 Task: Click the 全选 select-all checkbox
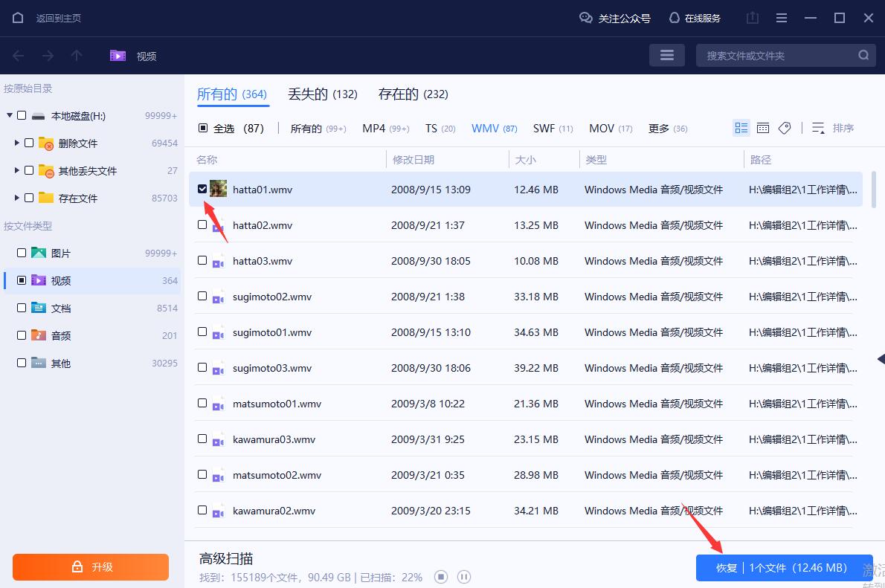202,128
